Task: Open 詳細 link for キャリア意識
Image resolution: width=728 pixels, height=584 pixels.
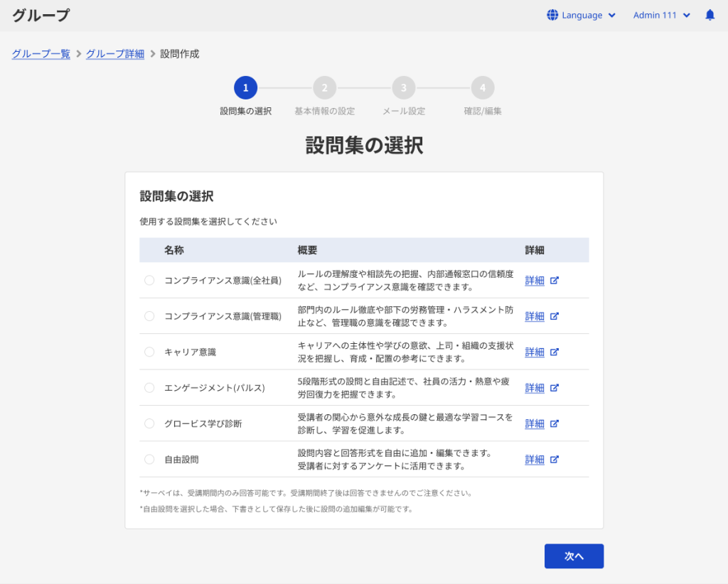Action: [x=535, y=352]
